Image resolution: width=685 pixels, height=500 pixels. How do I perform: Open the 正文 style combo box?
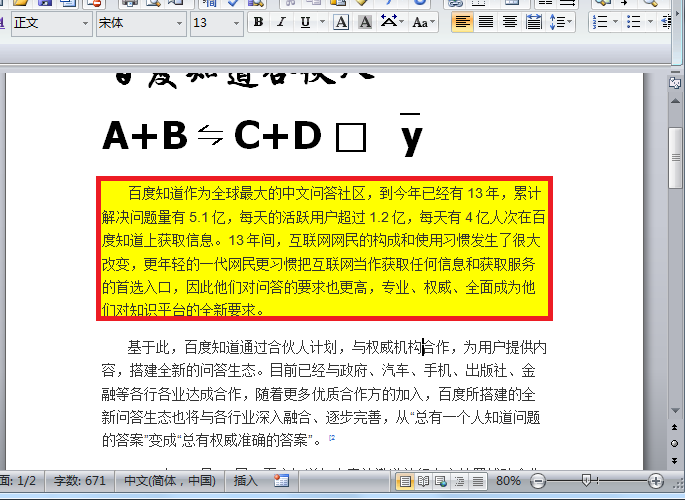click(x=85, y=23)
